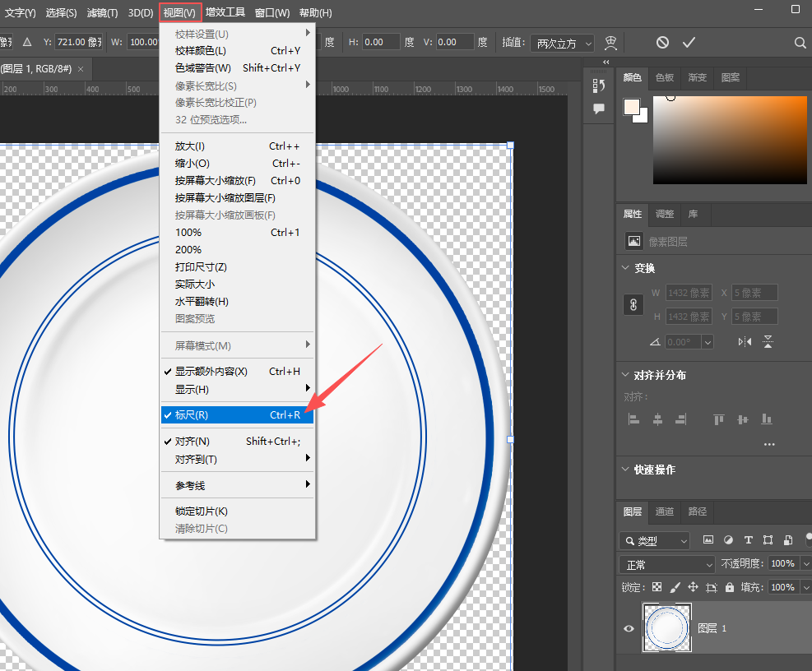Screen dimensions: 812x671
Task: Switch to warp mode icon in options bar
Action: coord(611,43)
